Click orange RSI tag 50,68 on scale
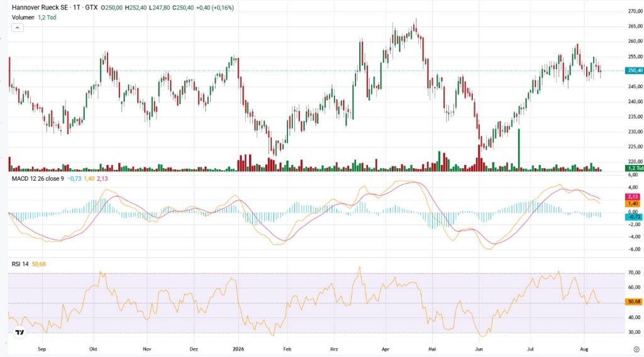644x357 pixels. coord(634,302)
